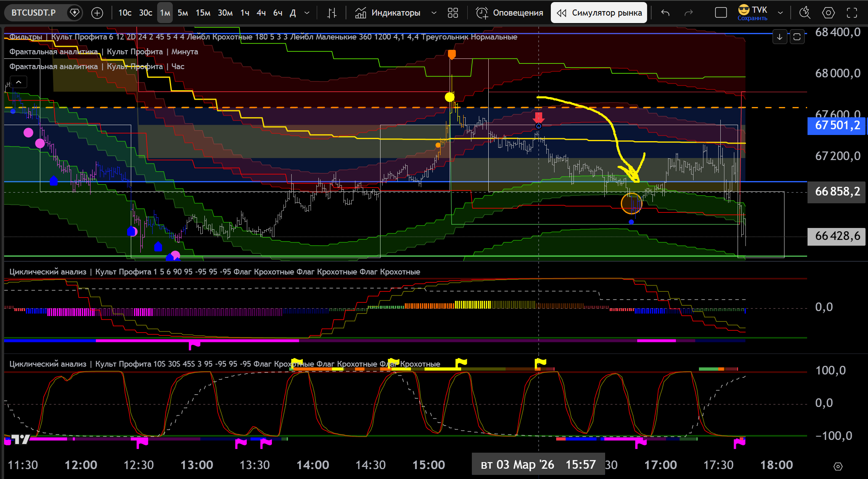Enter fullscreen mode icon
Viewport: 868px width, 479px height.
tap(852, 13)
